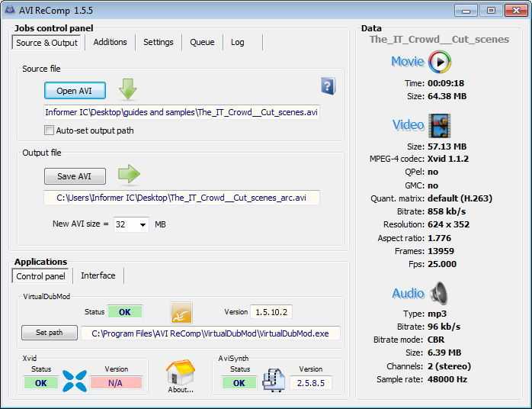Click the Movie play icon
The height and width of the screenshot is (409, 532).
(x=440, y=62)
